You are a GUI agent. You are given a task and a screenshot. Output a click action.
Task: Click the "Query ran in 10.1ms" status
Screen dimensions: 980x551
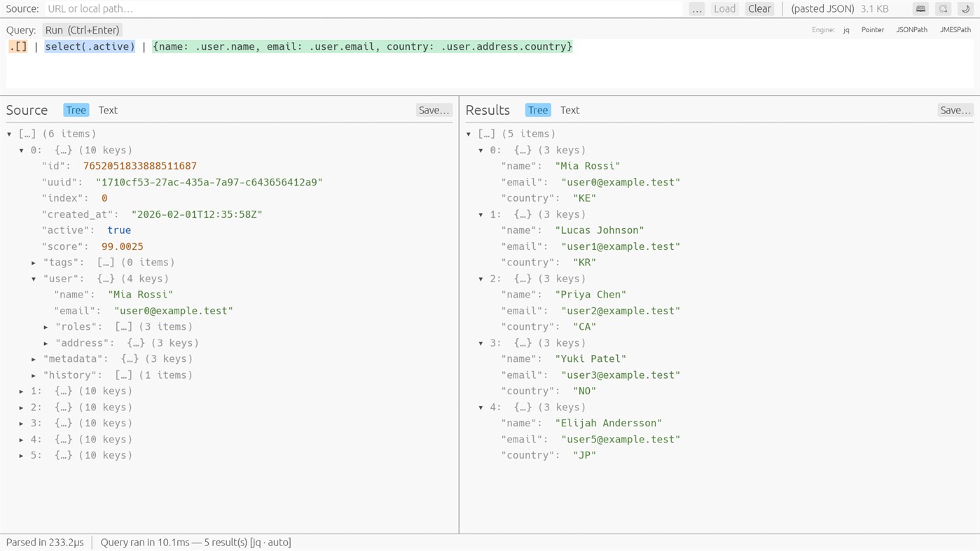pyautogui.click(x=195, y=543)
